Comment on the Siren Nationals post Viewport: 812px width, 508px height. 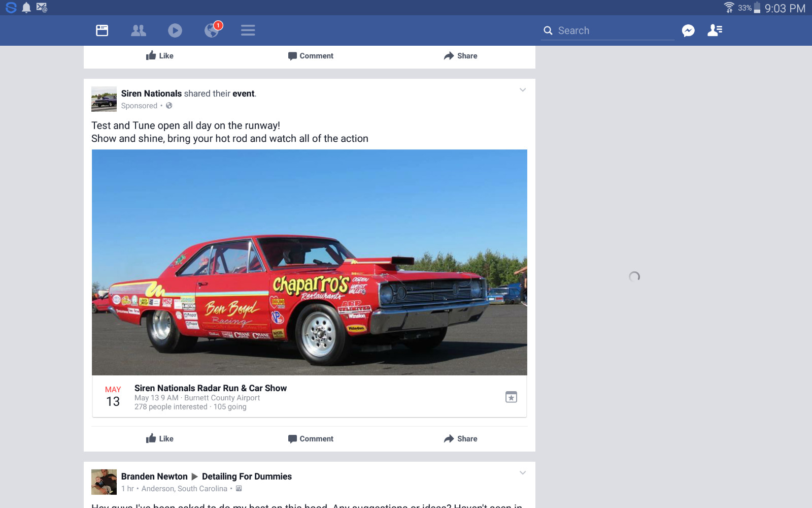pos(311,438)
